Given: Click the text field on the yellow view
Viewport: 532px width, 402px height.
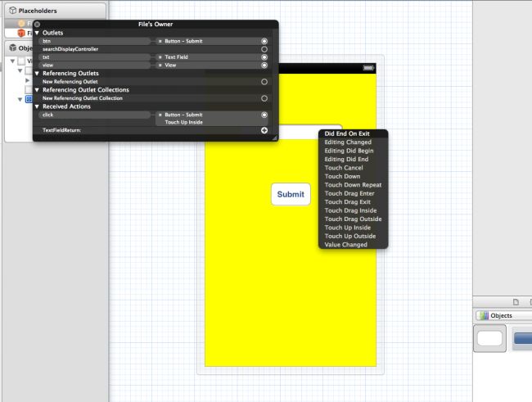Looking at the screenshot, I should [x=299, y=132].
